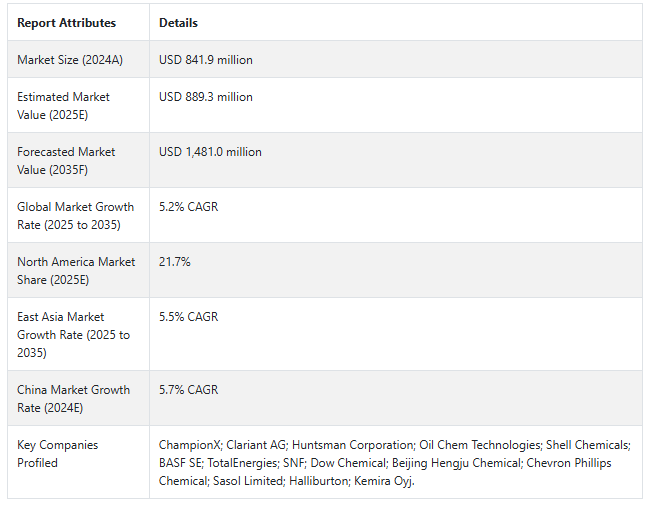Select the "Global Market Growth Rate" label
Screen dimensions: 646x505
(75, 216)
